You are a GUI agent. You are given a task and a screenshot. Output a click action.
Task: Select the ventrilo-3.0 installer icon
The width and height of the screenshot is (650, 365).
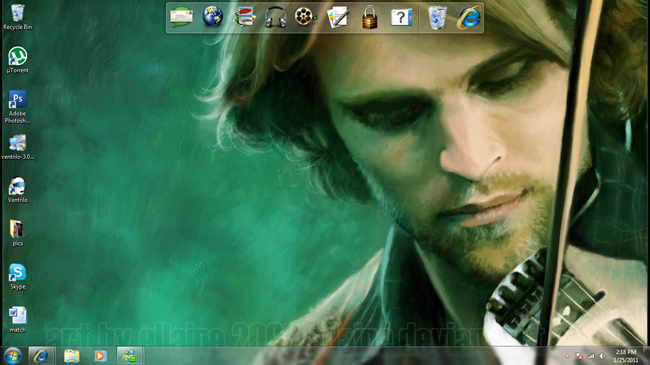[x=17, y=147]
